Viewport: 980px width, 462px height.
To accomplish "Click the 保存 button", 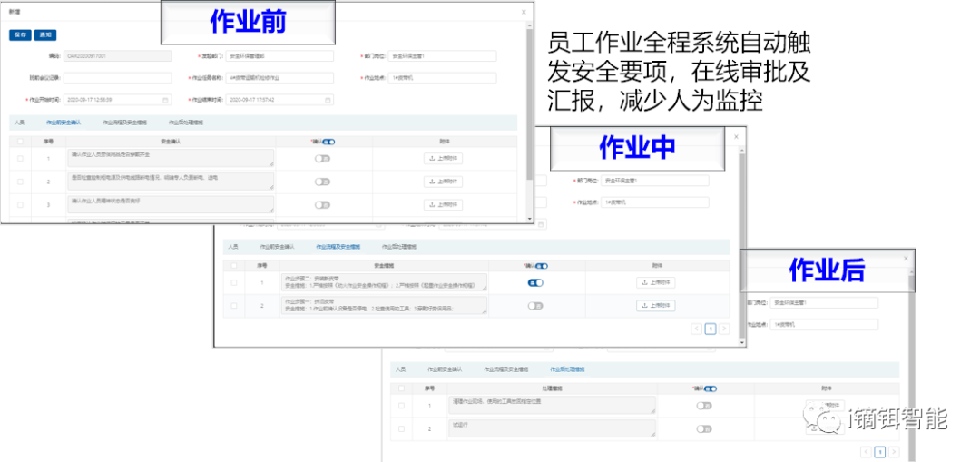I will point(20,35).
